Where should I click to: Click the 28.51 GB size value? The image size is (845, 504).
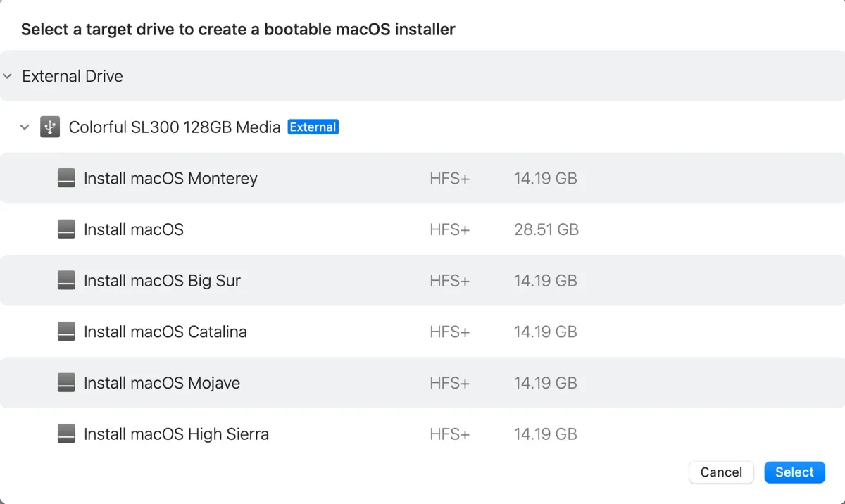pos(546,229)
